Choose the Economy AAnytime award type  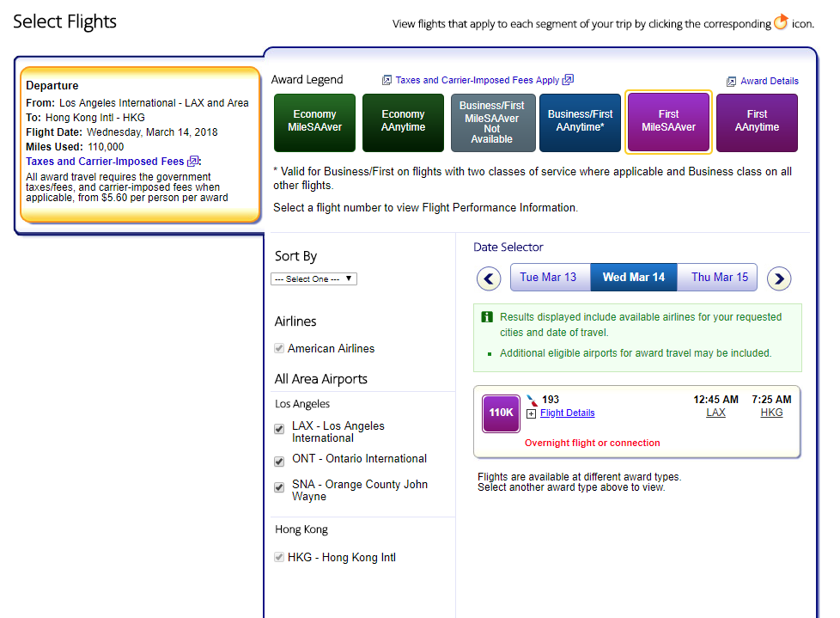pyautogui.click(x=403, y=123)
